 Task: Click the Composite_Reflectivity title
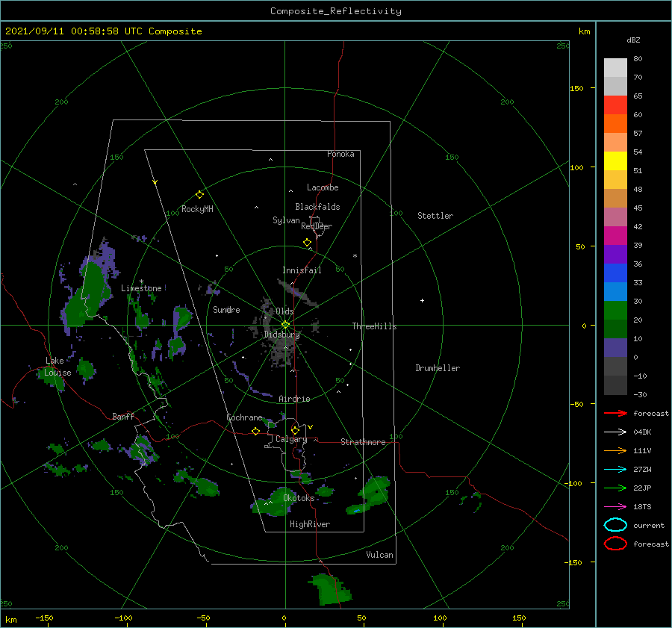335,11
